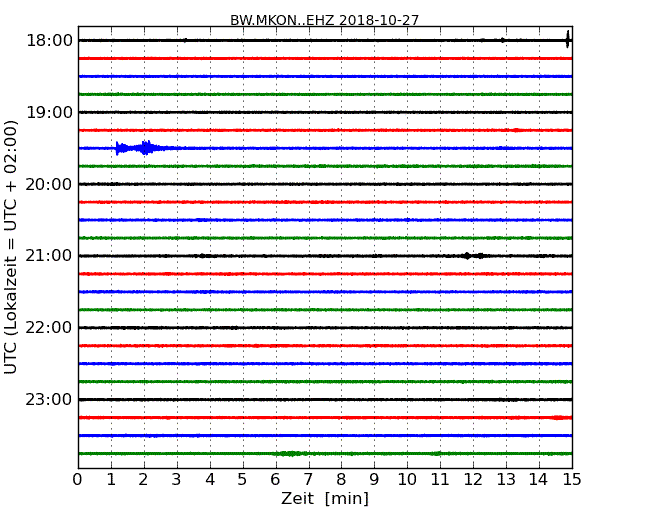The width and height of the screenshot is (650, 520).
Task: Click the x-axis tick label 9
Action: point(374,480)
